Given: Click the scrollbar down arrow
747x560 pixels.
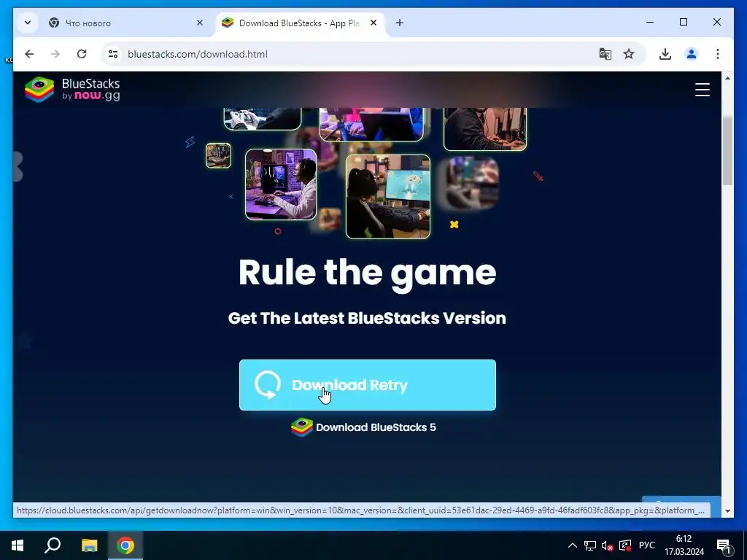Looking at the screenshot, I should point(727,511).
